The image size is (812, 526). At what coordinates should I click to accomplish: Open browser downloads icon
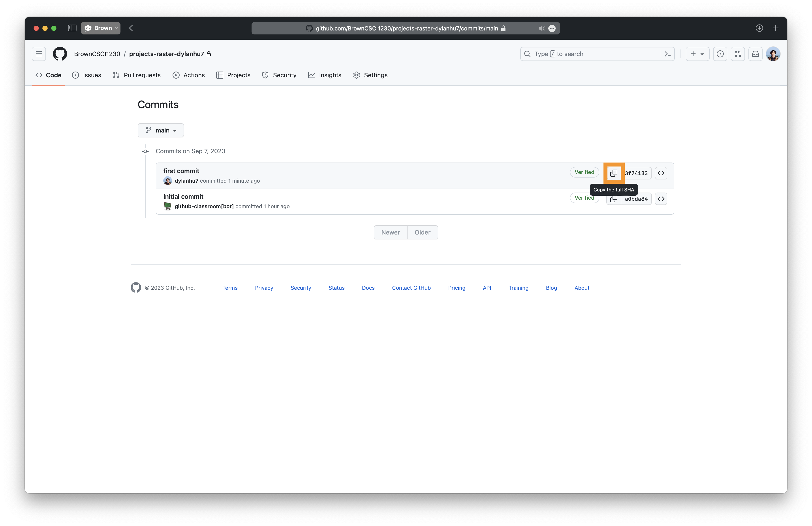[759, 28]
